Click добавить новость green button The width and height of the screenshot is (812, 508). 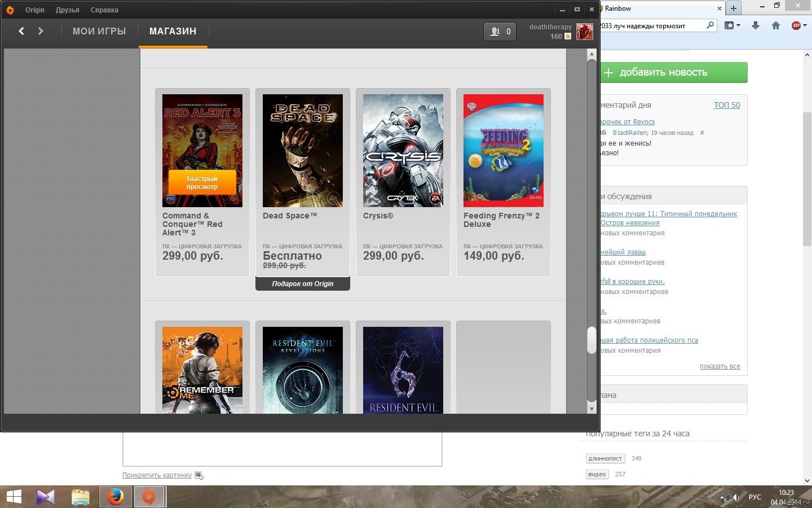tap(674, 72)
